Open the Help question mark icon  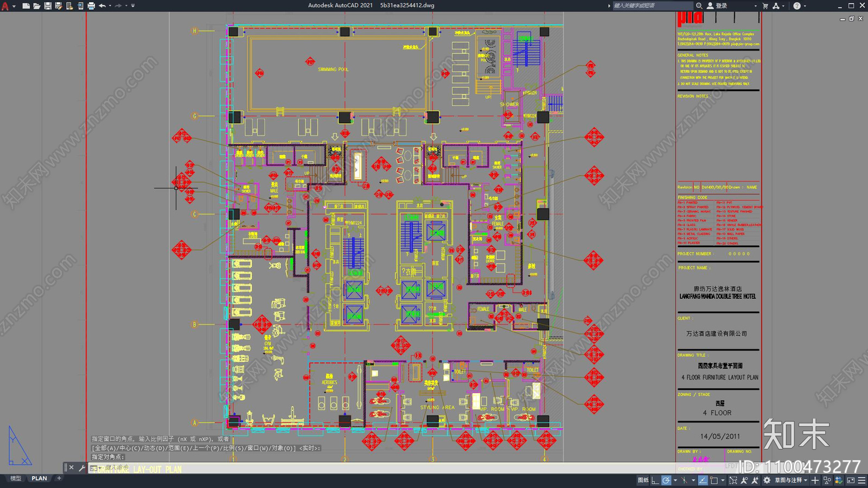coord(797,6)
